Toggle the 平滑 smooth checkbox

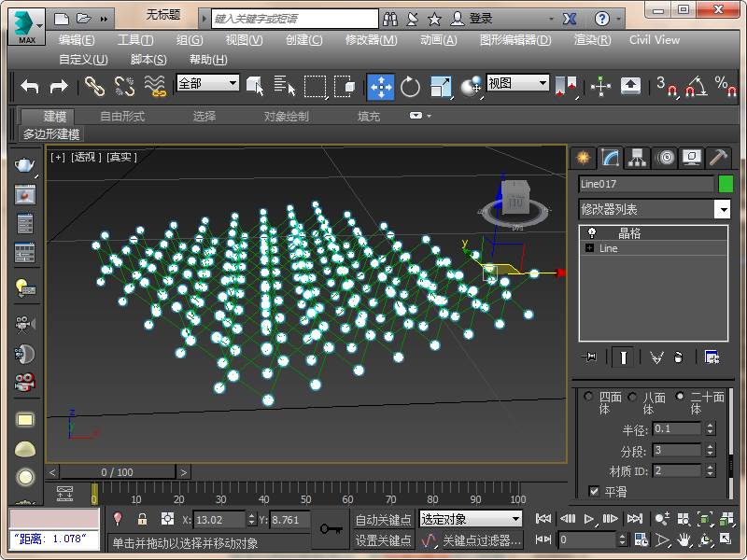(595, 491)
